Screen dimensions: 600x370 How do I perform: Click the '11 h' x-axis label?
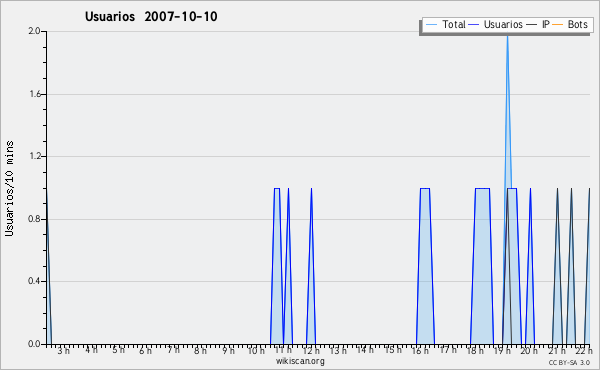283,350
